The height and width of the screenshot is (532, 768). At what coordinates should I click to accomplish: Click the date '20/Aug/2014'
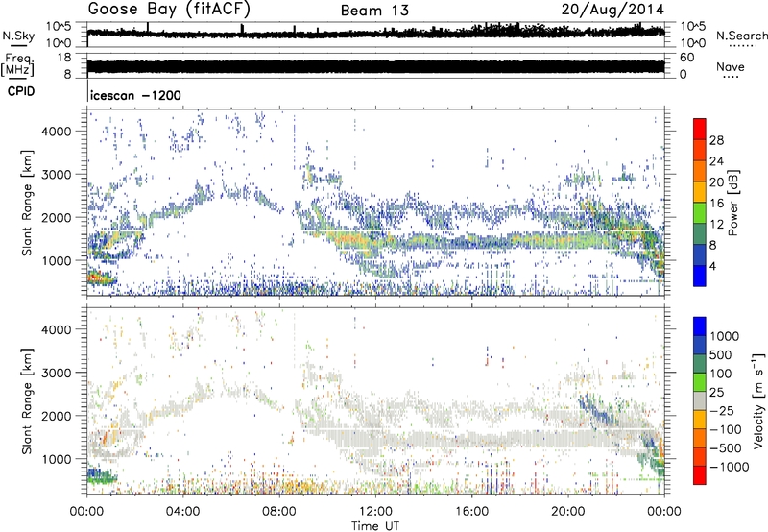(612, 10)
